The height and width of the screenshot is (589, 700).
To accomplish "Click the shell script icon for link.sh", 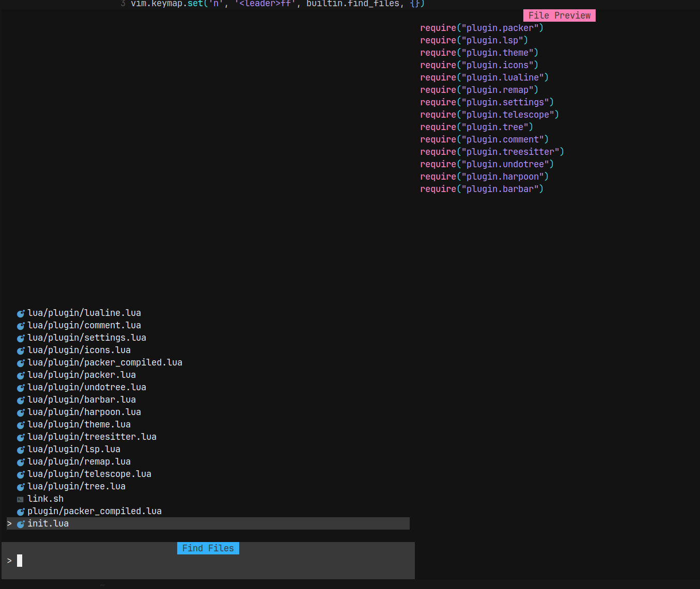I will pyautogui.click(x=20, y=499).
